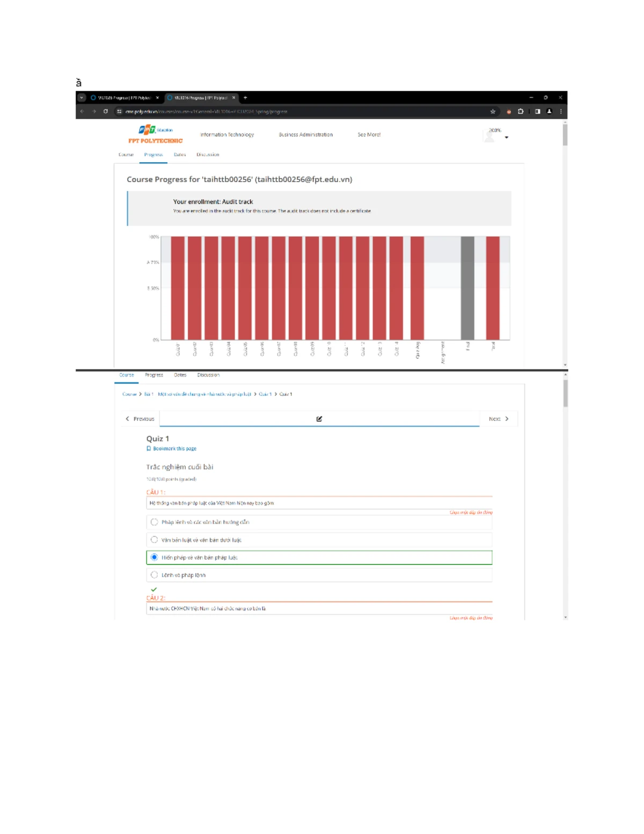
Task: Open the Progress tab in quiz page
Action: pos(154,375)
